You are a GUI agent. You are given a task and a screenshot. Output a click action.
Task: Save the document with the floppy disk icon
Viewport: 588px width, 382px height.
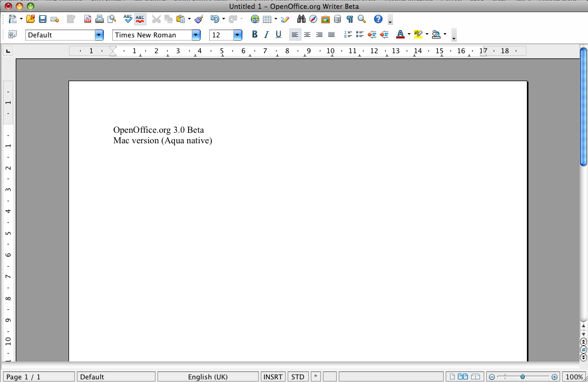42,19
